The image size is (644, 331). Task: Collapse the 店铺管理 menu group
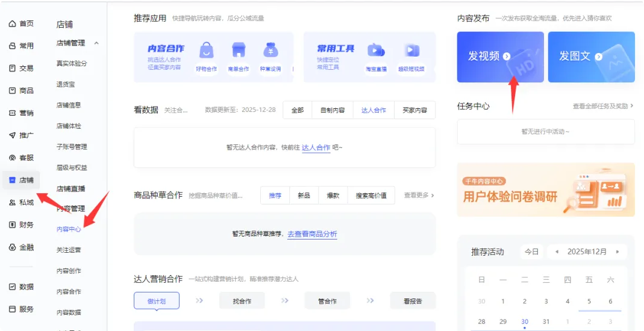[x=96, y=43]
